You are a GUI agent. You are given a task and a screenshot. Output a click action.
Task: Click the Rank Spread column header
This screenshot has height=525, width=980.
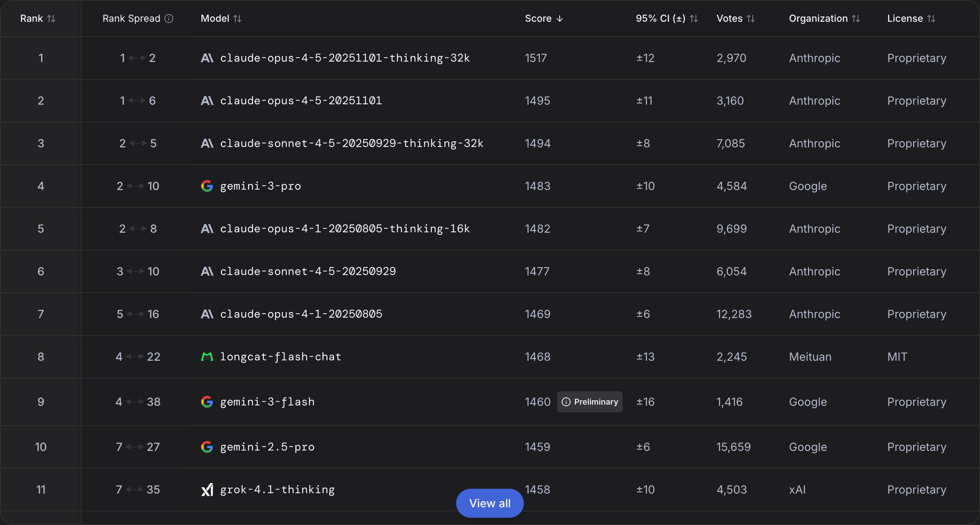pos(131,19)
